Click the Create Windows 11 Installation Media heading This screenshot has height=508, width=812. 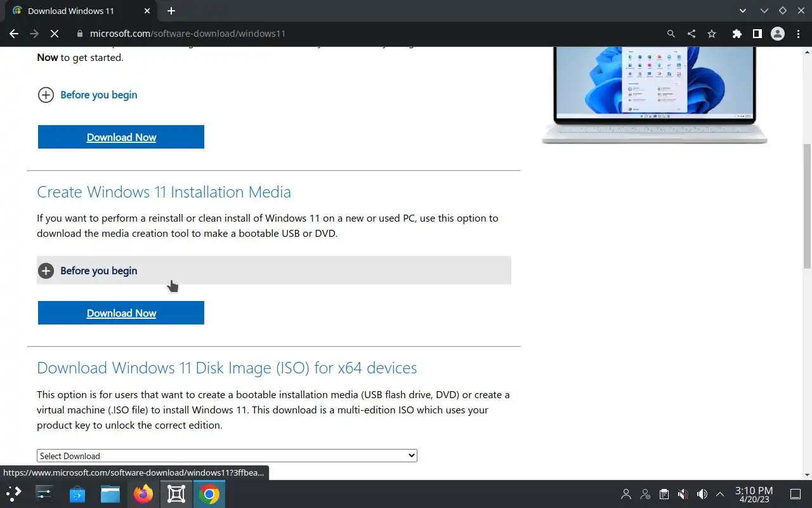pyautogui.click(x=164, y=192)
